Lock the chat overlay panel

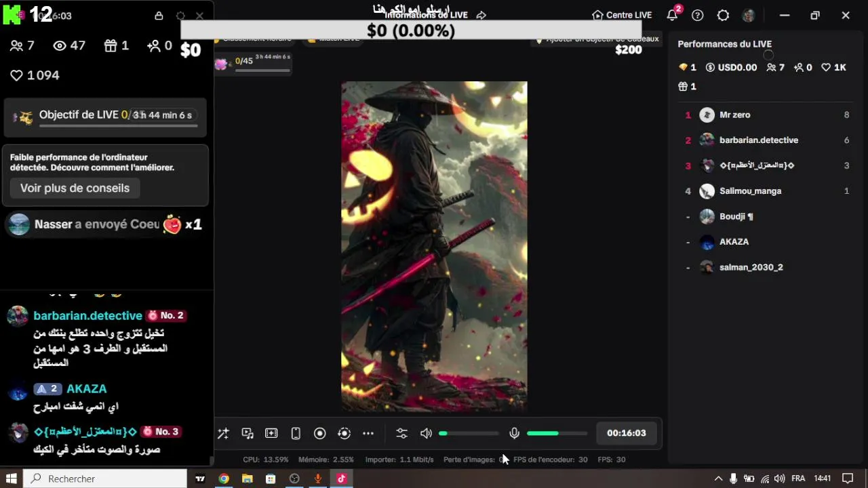(x=159, y=16)
